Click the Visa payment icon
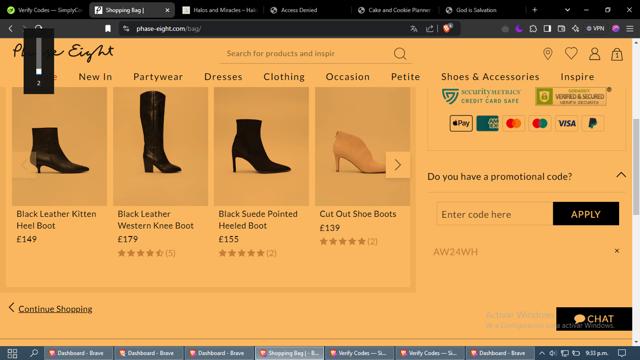This screenshot has width=640, height=360. 567,123
